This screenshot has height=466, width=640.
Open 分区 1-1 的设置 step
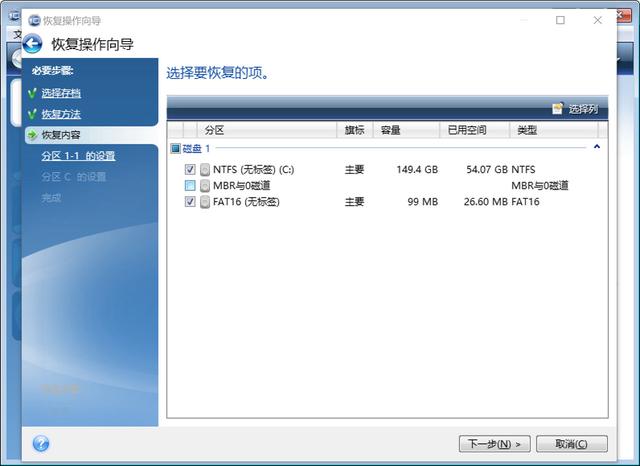click(x=78, y=155)
